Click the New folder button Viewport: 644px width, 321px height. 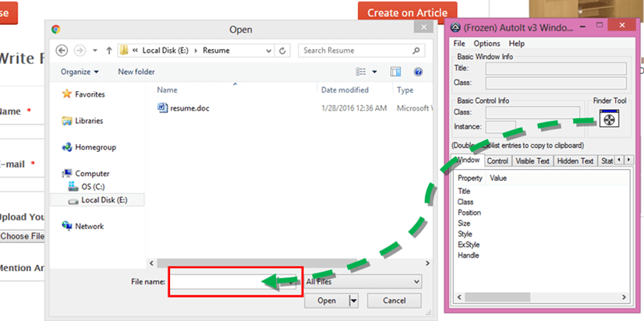click(x=136, y=72)
